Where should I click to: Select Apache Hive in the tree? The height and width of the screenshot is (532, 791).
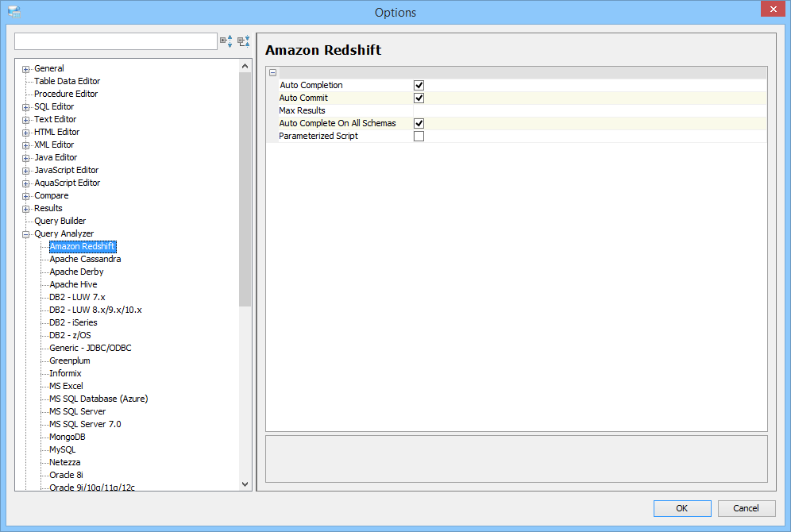click(x=73, y=284)
